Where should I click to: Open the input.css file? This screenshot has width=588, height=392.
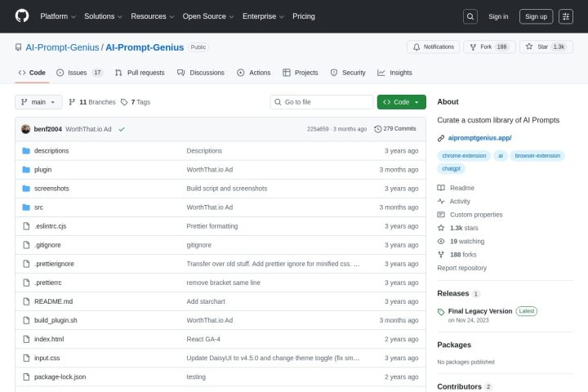(47, 358)
